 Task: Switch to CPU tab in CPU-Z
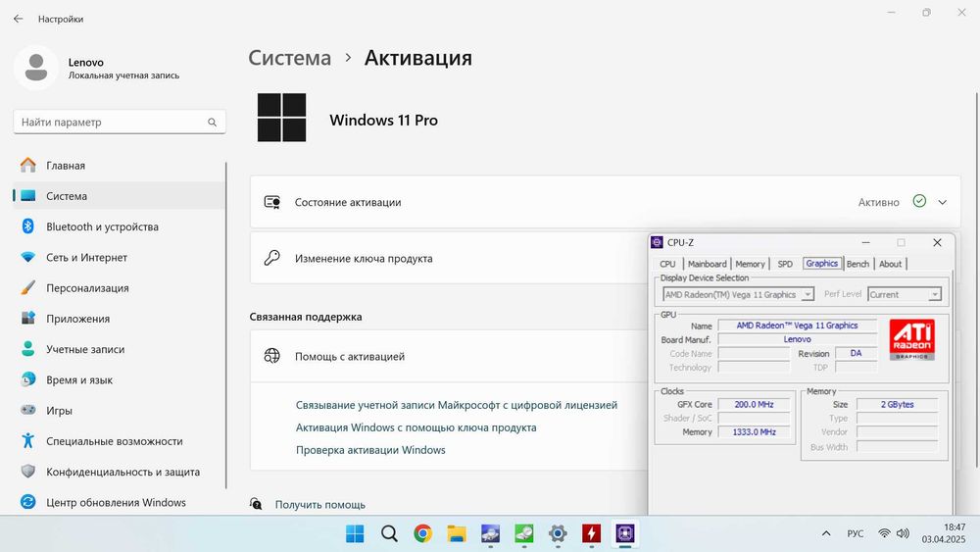pos(667,264)
